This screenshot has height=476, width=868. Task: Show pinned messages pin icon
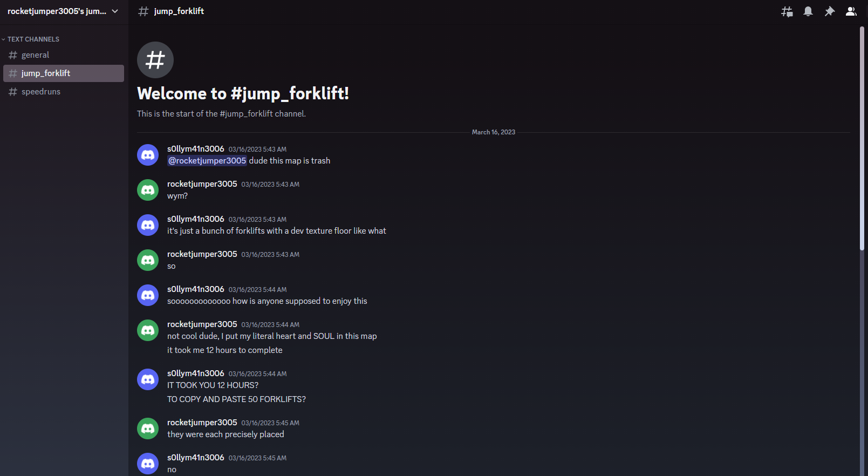click(830, 11)
